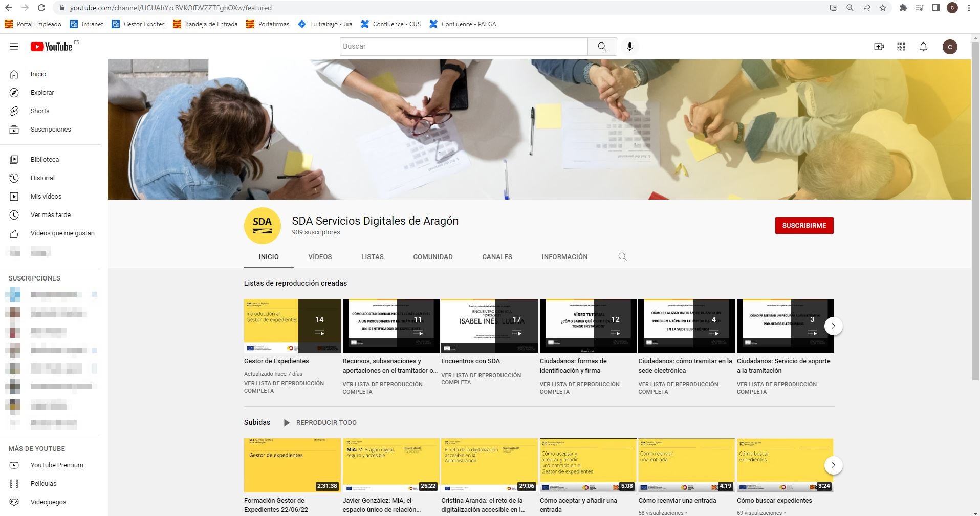Click the YouTube logo
This screenshot has width=980, height=516.
coord(51,47)
